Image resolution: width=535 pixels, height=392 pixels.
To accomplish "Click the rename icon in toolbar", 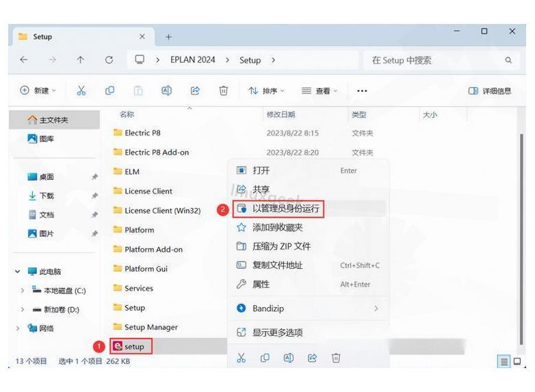I will (x=166, y=91).
